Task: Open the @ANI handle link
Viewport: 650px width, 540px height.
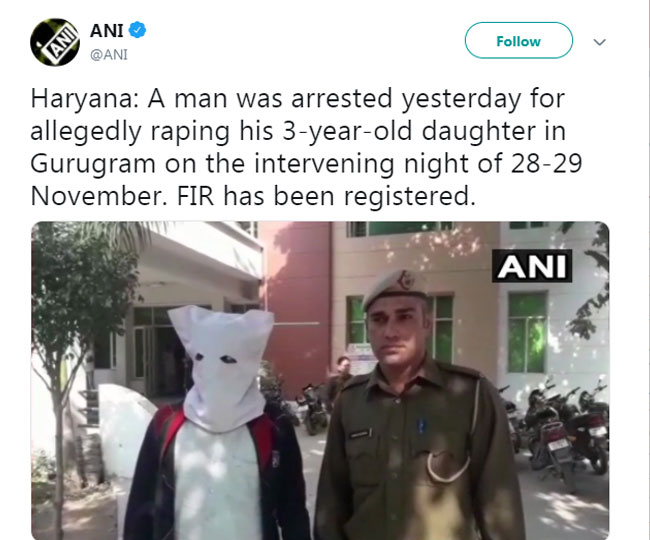Action: pyautogui.click(x=109, y=55)
